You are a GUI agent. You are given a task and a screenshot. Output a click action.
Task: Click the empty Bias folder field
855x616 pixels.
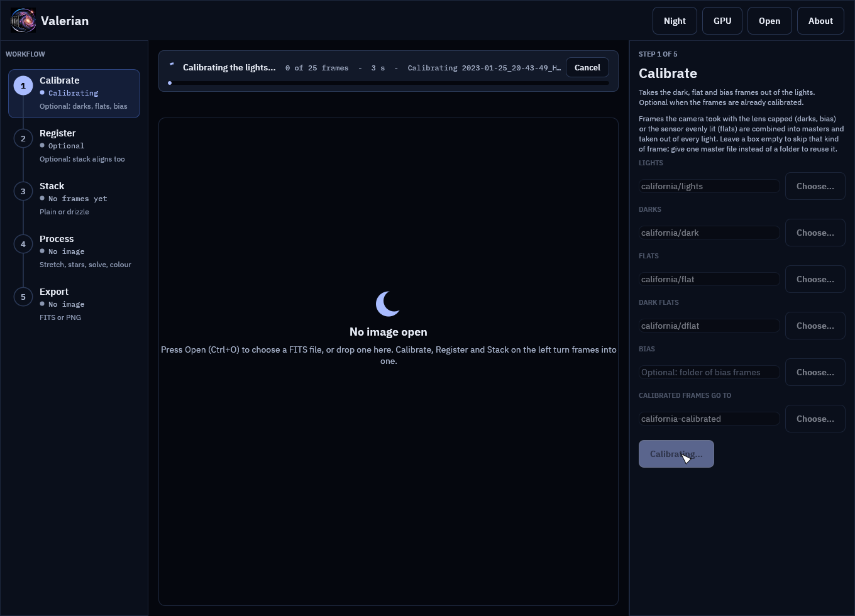coord(709,372)
